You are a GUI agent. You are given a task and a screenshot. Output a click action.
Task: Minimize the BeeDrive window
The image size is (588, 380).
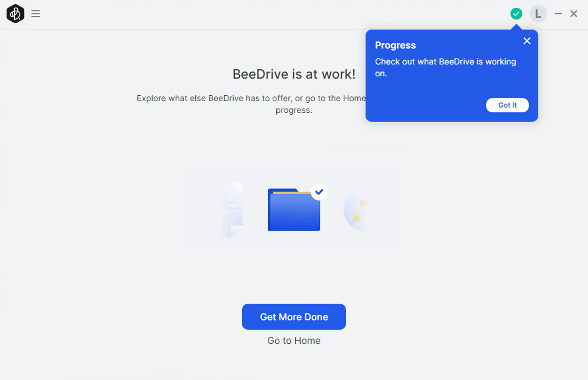[558, 14]
